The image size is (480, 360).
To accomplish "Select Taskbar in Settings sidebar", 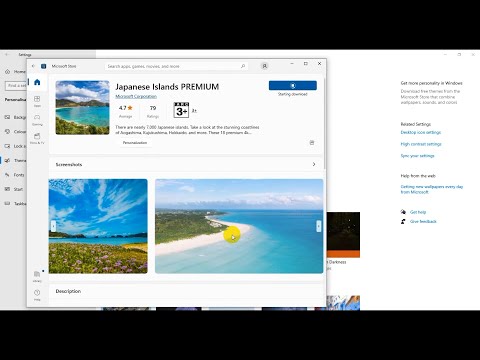I will click(x=15, y=203).
